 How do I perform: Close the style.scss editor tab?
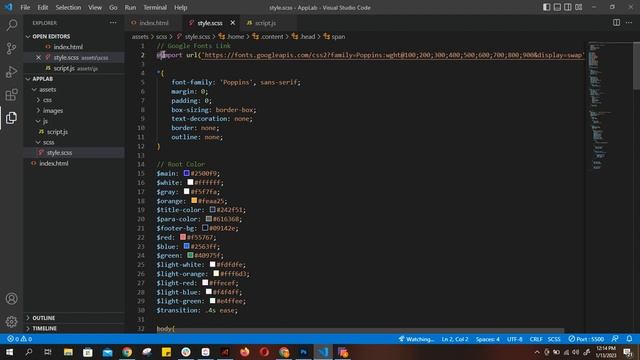pos(233,23)
